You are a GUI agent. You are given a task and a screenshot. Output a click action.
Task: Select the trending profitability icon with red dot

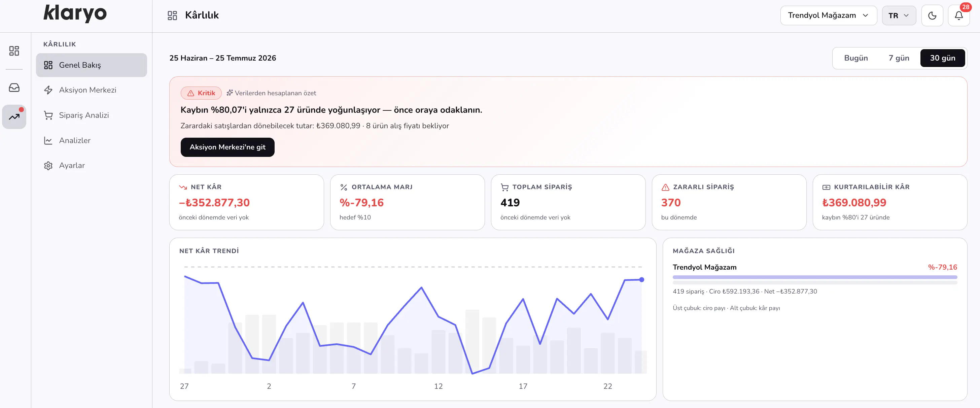[x=14, y=117]
